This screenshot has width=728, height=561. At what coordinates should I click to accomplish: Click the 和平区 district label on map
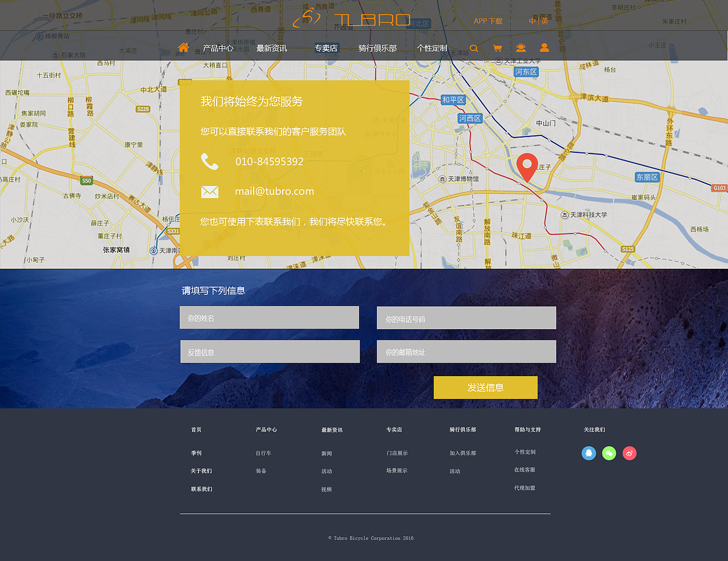click(453, 100)
